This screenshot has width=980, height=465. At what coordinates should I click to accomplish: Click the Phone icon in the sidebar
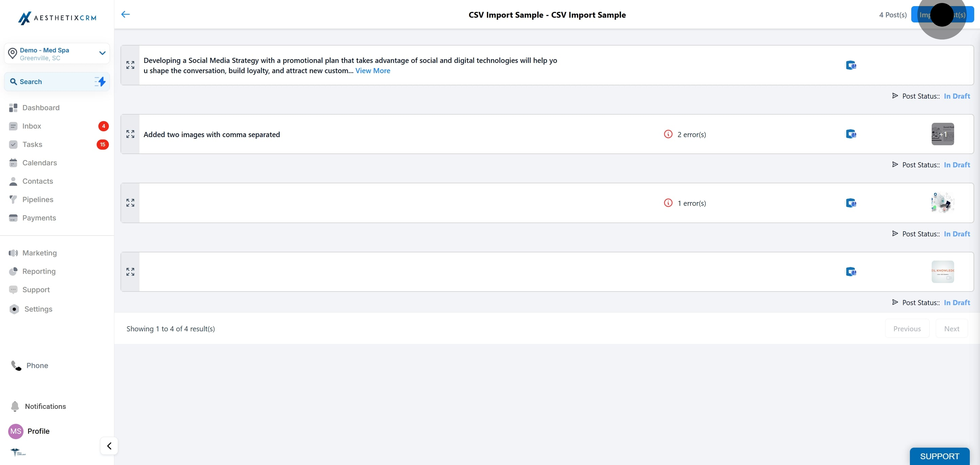point(16,365)
